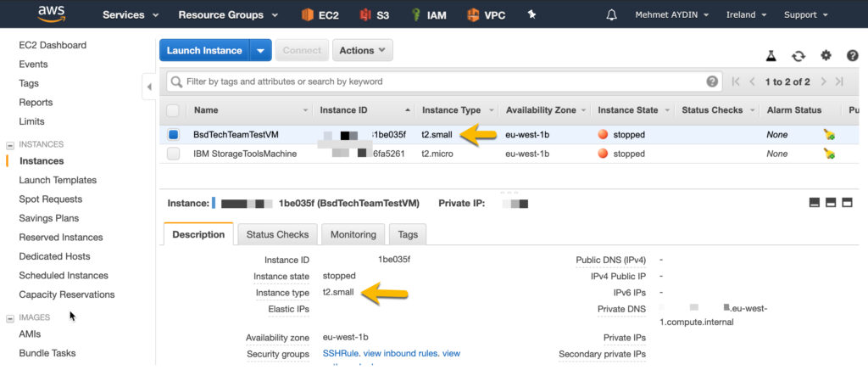Open the Ireland region selector
Screen dimensions: 868x370
[x=746, y=15]
